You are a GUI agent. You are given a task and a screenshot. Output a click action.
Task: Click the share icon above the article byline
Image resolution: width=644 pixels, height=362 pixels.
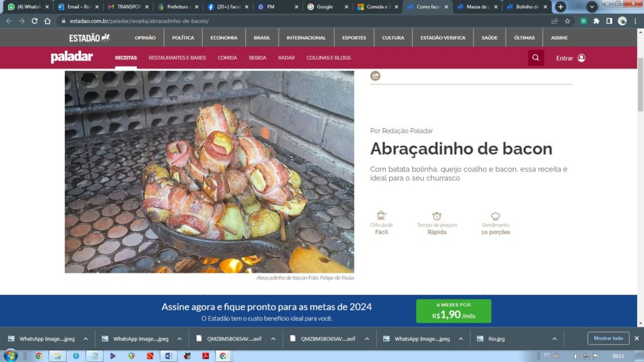[375, 76]
